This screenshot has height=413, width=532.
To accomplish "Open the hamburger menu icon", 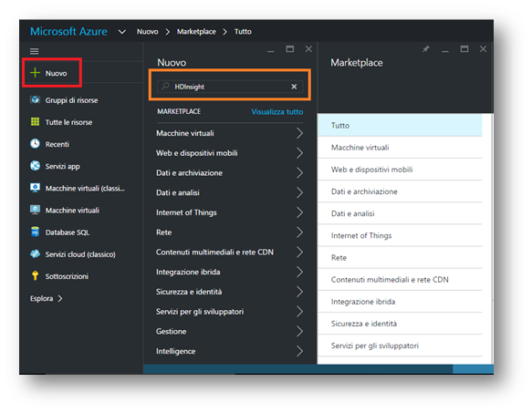I will (35, 51).
